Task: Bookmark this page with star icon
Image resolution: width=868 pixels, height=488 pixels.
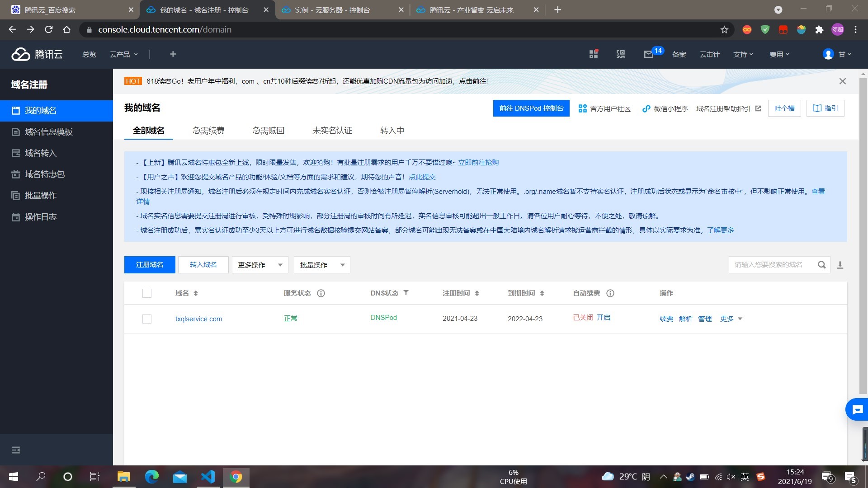Action: click(724, 30)
